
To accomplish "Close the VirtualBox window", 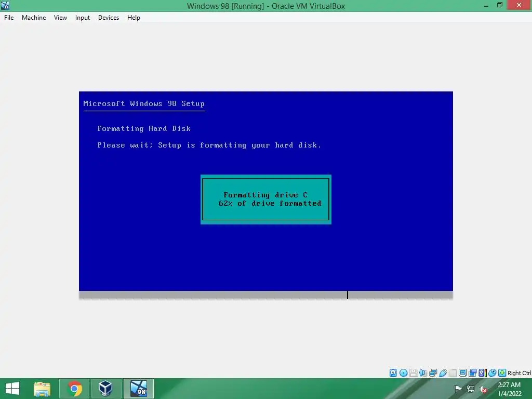I will (x=519, y=5).
